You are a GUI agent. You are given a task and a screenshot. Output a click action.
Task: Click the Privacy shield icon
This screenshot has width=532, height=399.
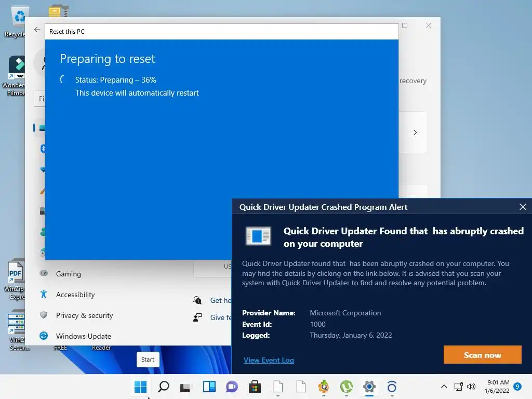coord(44,315)
